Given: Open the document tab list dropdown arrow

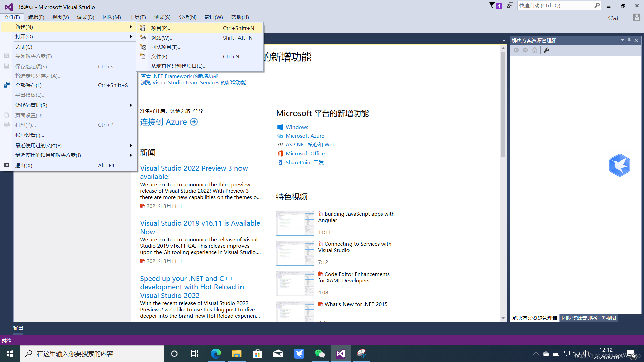Looking at the screenshot, I should (504, 40).
